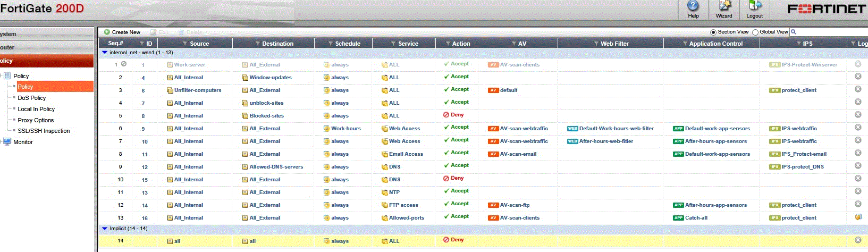Viewport: 868px width, 252px height.
Task: Click the Fortinet logo
Action: click(827, 9)
